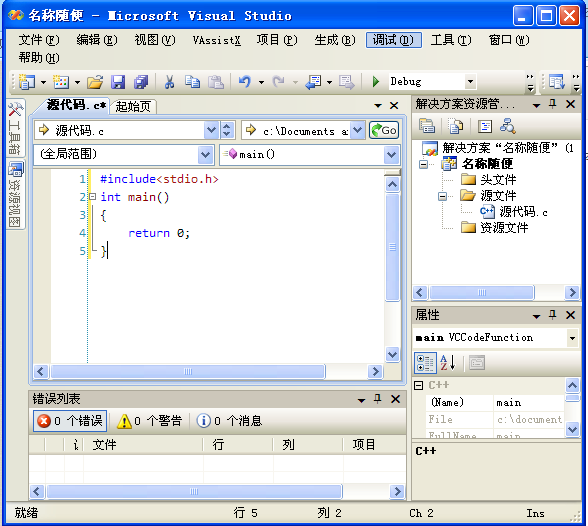Pin the Properties panel
This screenshot has width=588, height=526.
click(x=552, y=315)
